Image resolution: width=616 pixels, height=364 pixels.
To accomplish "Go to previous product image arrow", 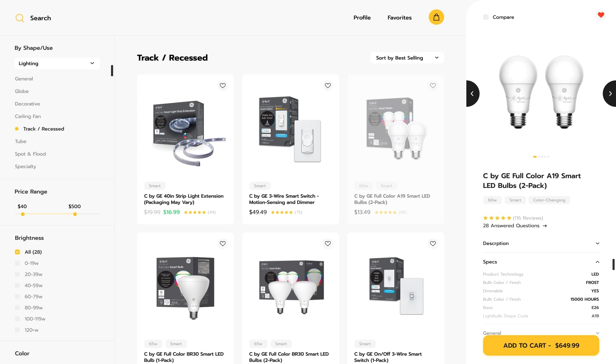I will (x=473, y=94).
